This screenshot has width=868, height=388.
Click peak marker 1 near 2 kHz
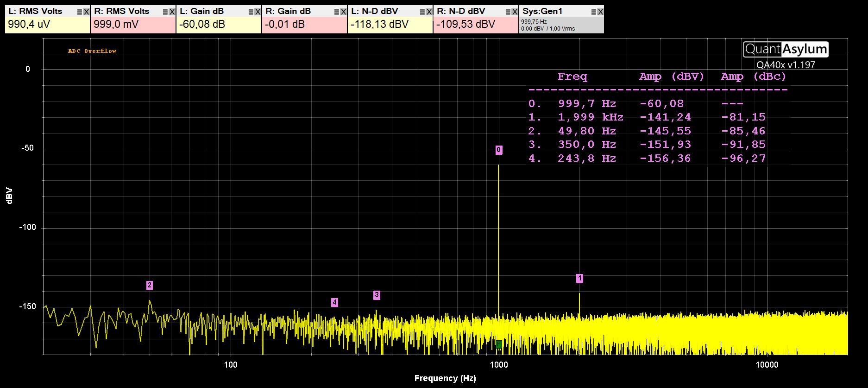[579, 278]
